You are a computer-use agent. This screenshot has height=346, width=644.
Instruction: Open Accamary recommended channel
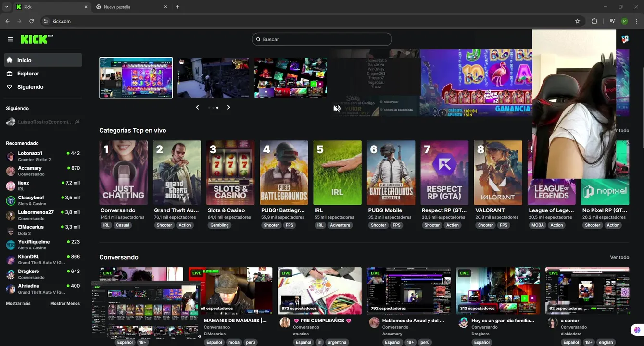[x=43, y=171]
